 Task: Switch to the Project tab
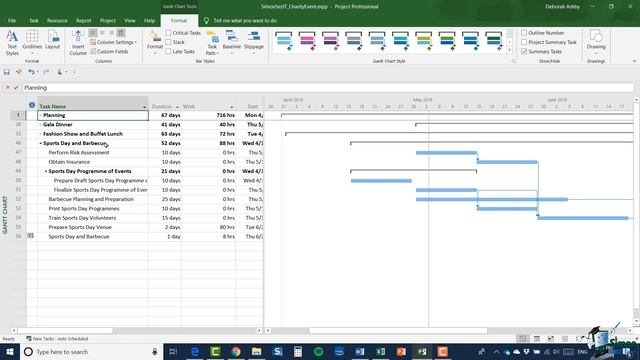[x=108, y=20]
